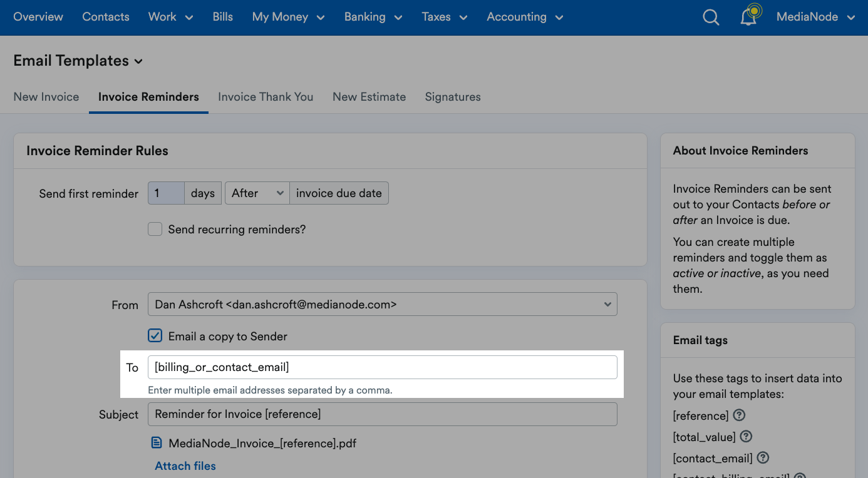Click the 'Invoice Reminder Rules' heading
Viewport: 868px width, 478px height.
(97, 151)
